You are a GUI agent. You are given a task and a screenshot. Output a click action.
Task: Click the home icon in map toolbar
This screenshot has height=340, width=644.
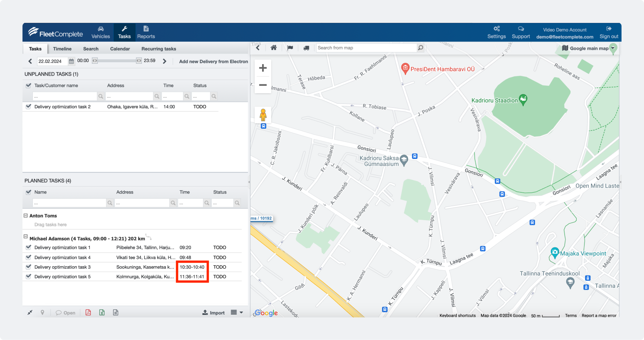tap(274, 48)
